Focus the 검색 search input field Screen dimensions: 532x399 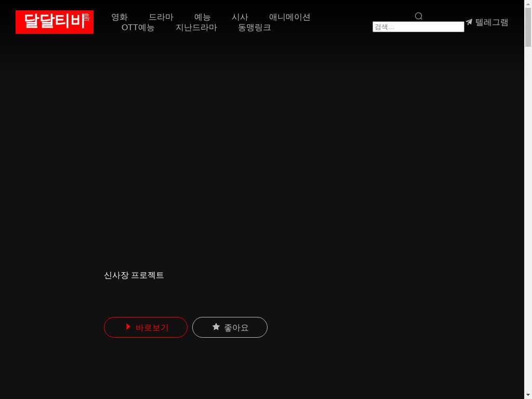click(x=418, y=27)
